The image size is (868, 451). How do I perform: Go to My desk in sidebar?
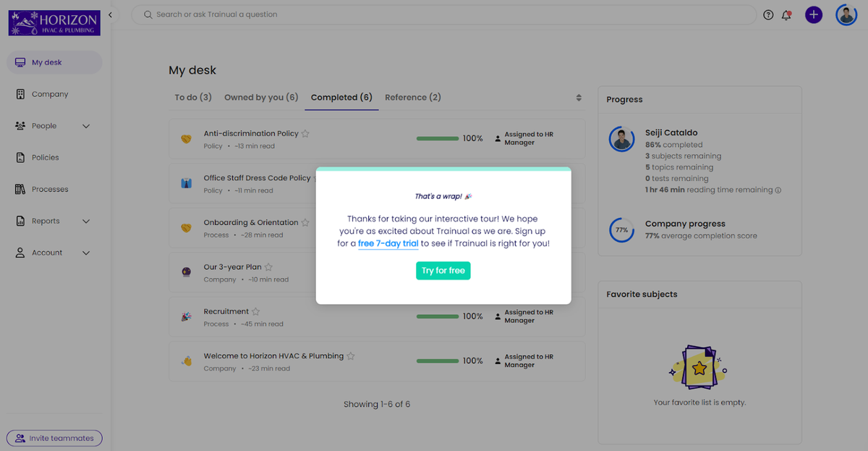point(54,62)
